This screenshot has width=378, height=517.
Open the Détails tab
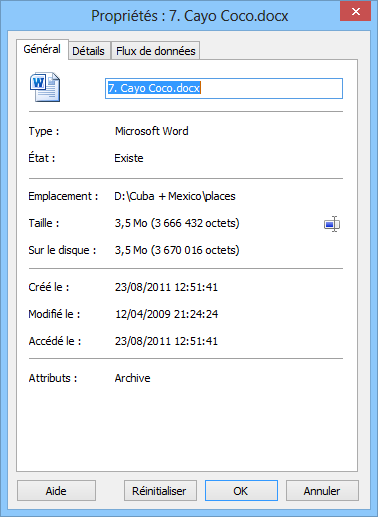point(89,51)
